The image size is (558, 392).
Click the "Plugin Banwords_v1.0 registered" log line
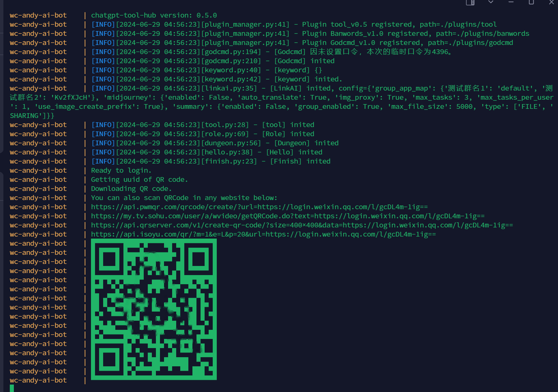pos(310,33)
